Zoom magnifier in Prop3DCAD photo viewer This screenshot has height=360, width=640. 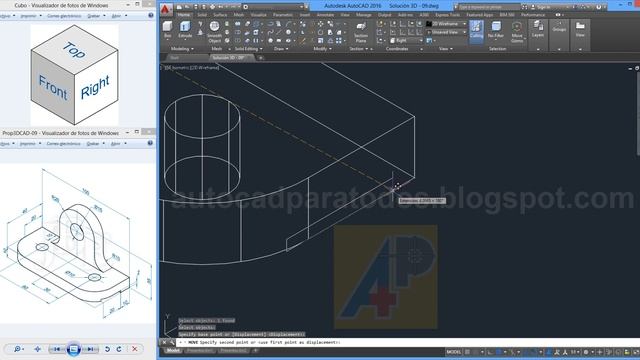(x=18, y=349)
